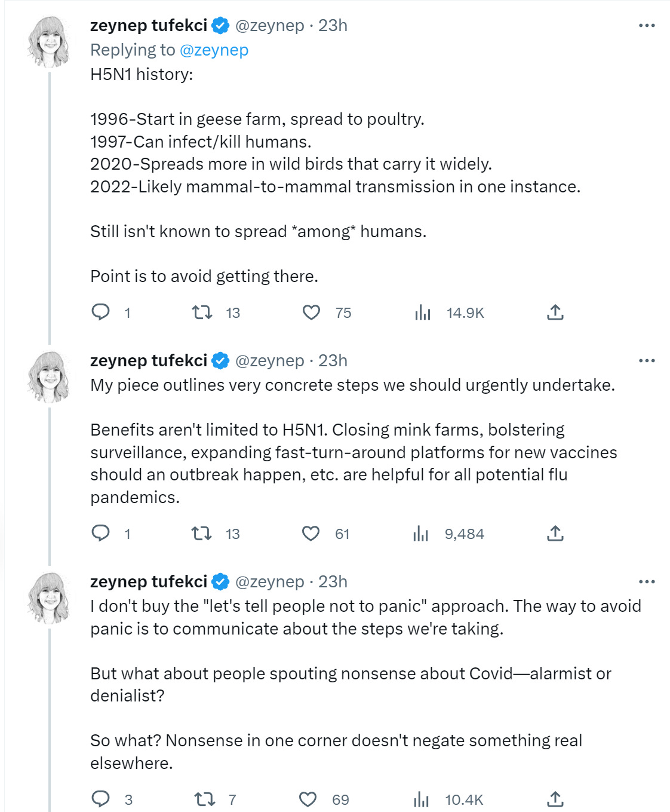Open more options on first tweet
Viewport: 670px width, 812px height.
(x=647, y=26)
